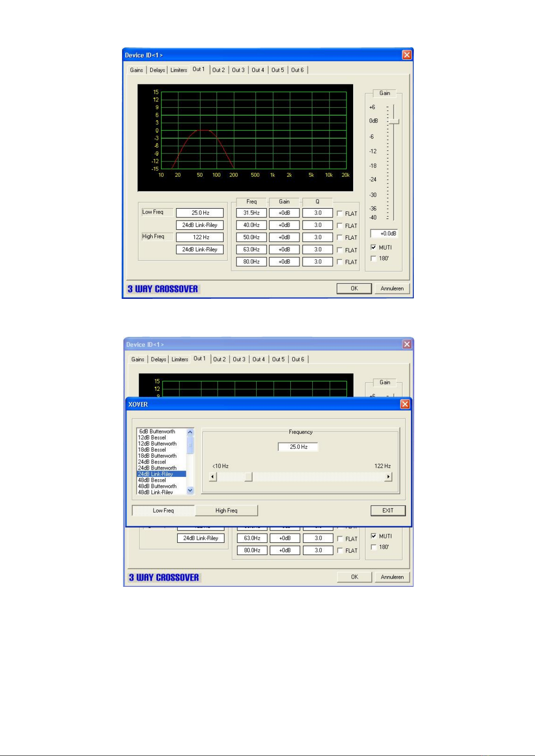Toggle FLAT for the 50.0Hz band, top window
The width and height of the screenshot is (535, 756).
click(340, 237)
